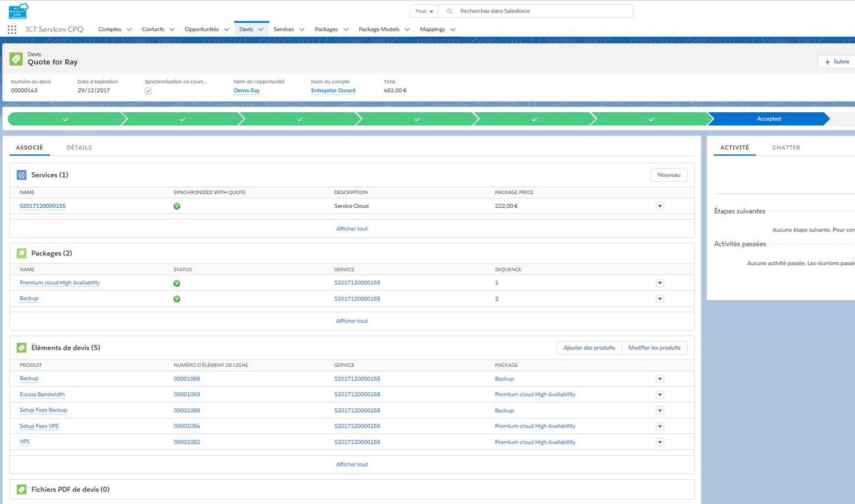Expand the Opportunités tab dropdown arrow
The width and height of the screenshot is (855, 504).
pos(226,30)
